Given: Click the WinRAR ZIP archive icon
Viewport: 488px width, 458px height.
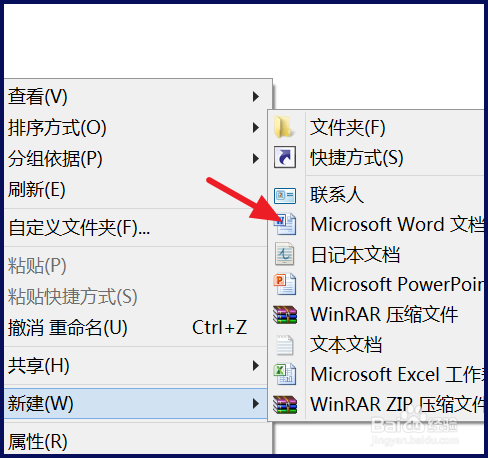Looking at the screenshot, I should pos(285,404).
